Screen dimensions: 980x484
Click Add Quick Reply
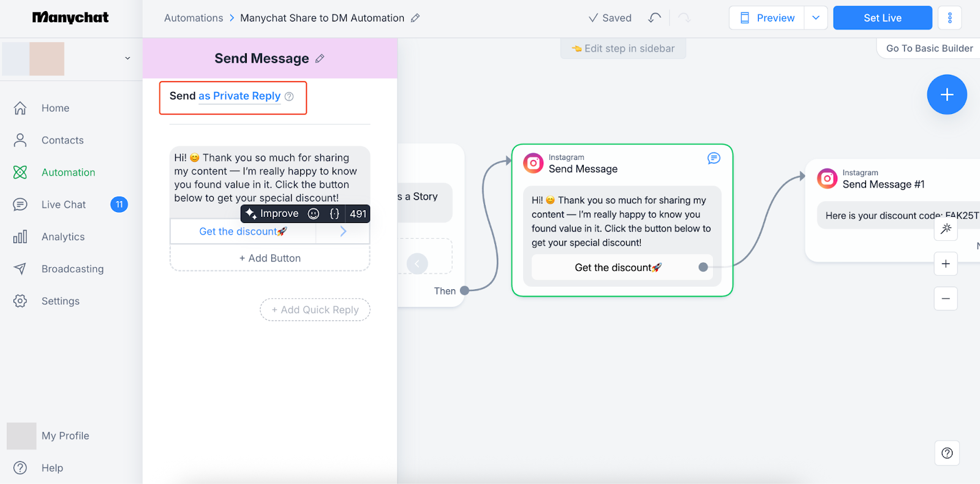(315, 310)
